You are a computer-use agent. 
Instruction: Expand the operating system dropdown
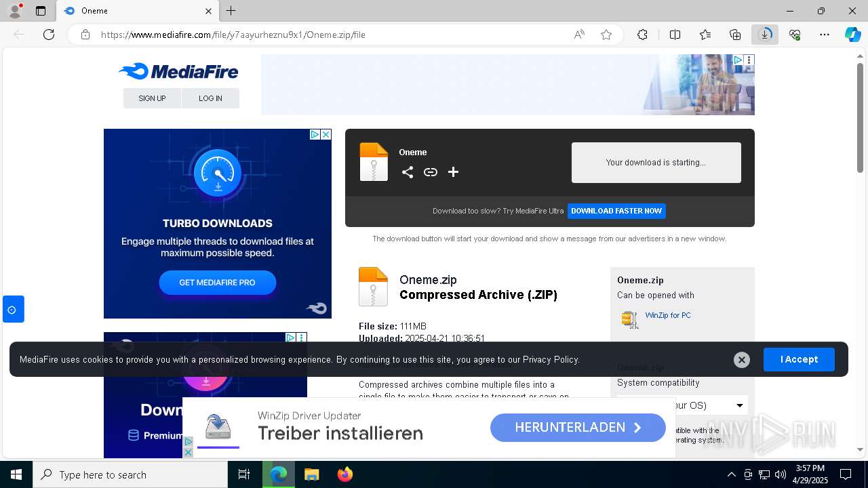coord(682,405)
